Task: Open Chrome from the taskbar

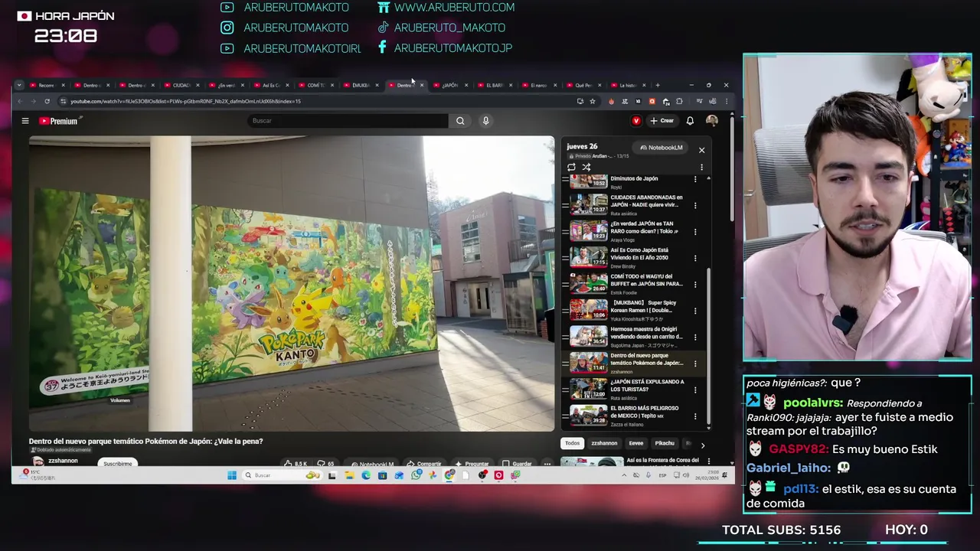Action: click(449, 475)
